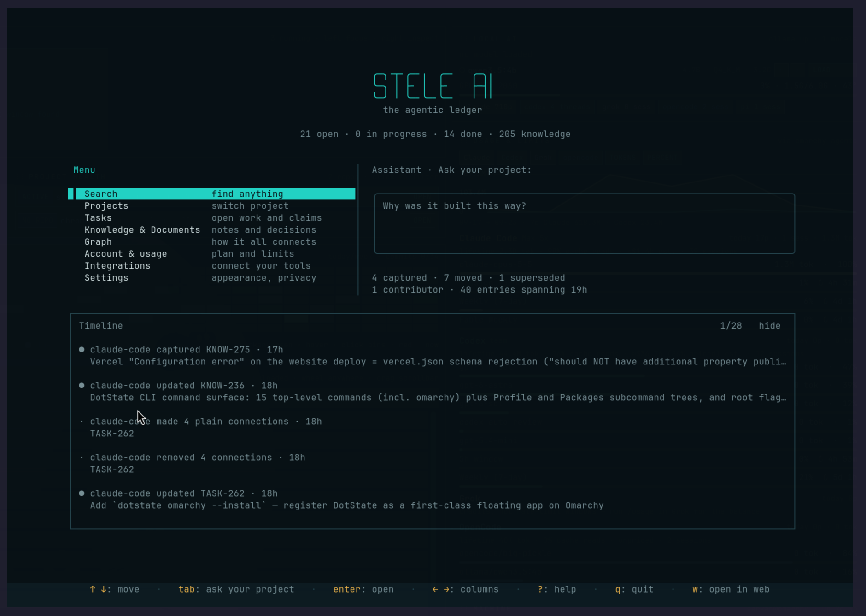The image size is (866, 616).
Task: Click the 'tab: ask your project' hint
Action: [x=236, y=589]
